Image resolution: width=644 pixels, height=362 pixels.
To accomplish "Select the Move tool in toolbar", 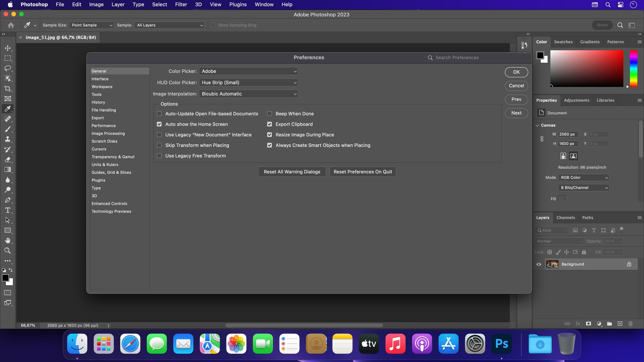I will pos(8,48).
